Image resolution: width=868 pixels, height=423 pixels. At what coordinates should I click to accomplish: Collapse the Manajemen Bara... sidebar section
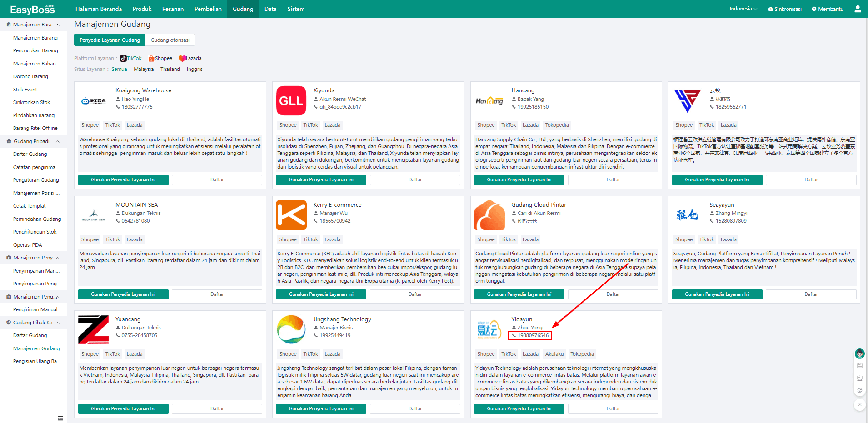pos(58,25)
